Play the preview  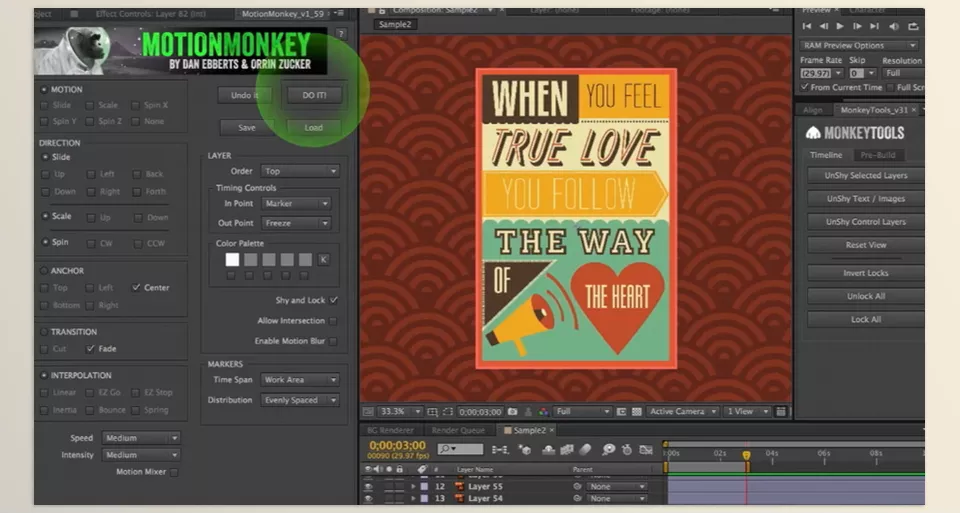[x=840, y=26]
